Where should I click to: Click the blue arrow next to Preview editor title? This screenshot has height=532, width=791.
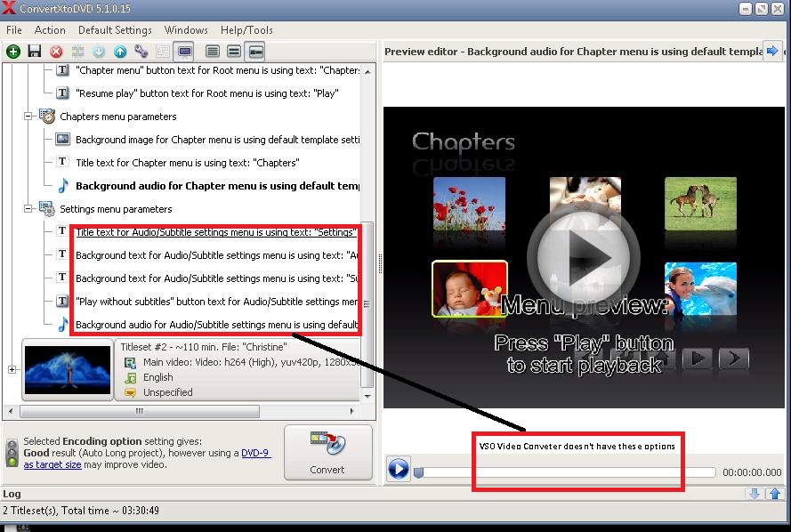771,51
